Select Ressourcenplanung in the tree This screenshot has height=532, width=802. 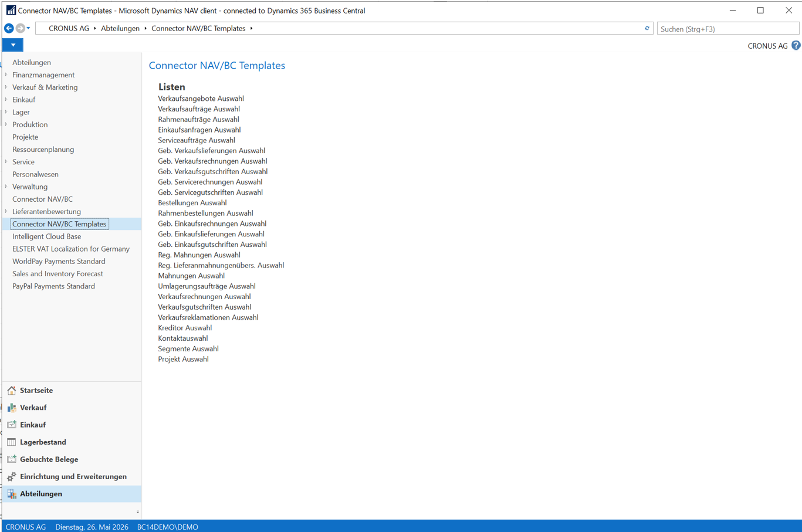click(x=43, y=149)
